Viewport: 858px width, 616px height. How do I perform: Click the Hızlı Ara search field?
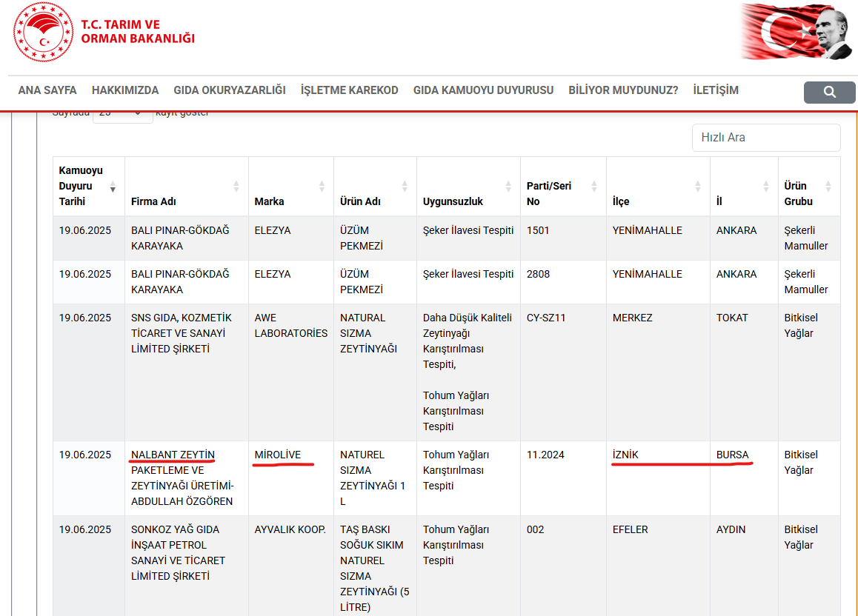pos(766,138)
